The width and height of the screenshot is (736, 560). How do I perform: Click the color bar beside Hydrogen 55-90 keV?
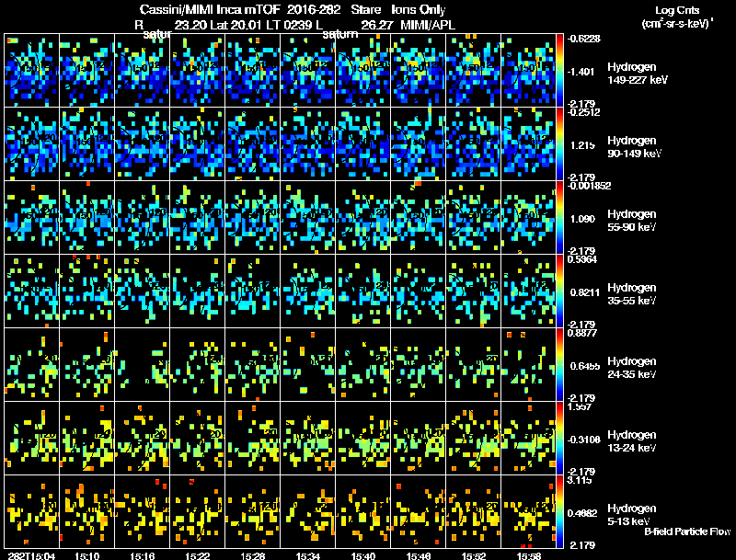pos(559,218)
